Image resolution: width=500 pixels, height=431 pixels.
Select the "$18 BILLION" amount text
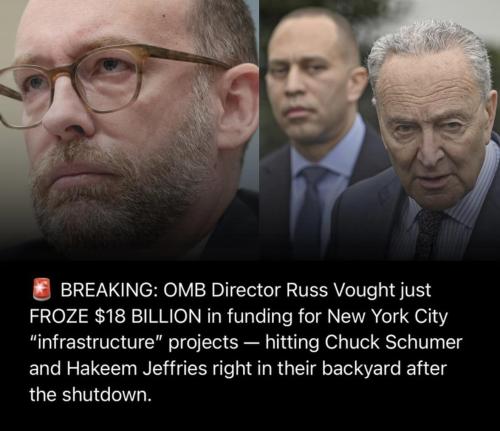coord(148,316)
